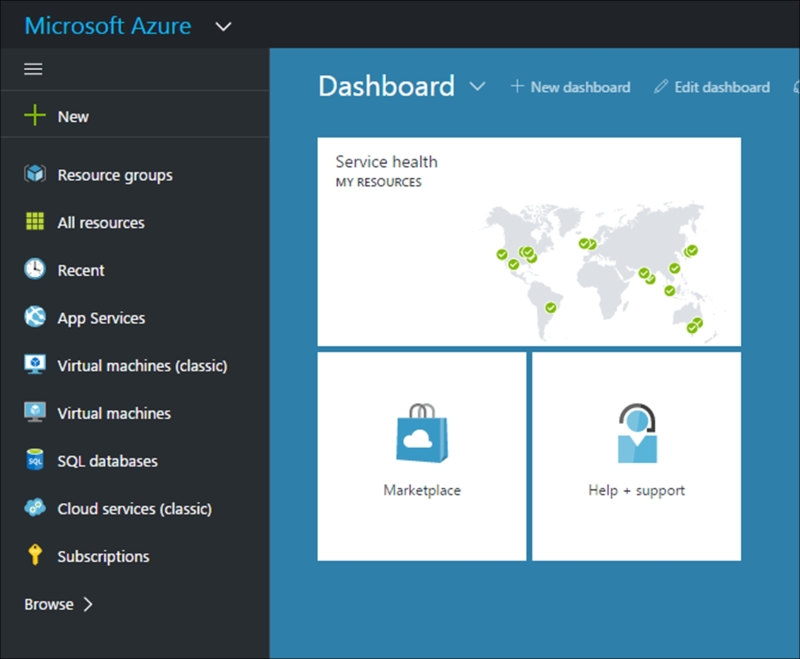This screenshot has height=659, width=800.
Task: Open App Services menu item
Action: (x=101, y=318)
